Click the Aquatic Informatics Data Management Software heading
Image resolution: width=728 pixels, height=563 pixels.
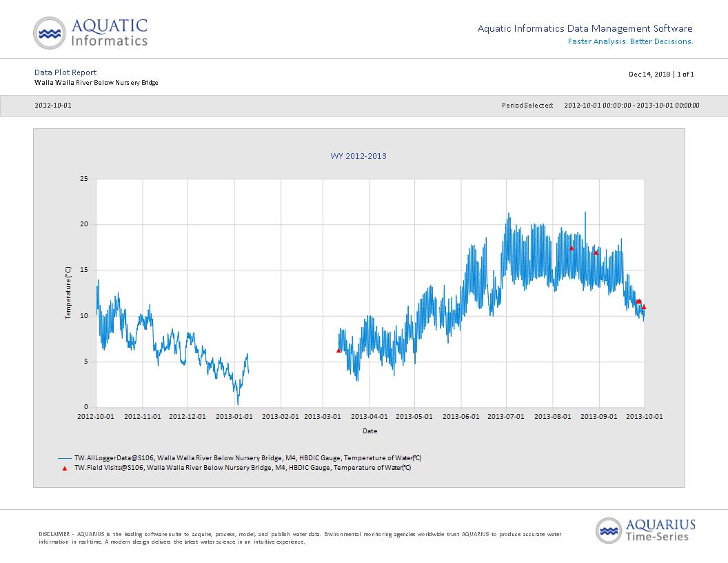585,28
